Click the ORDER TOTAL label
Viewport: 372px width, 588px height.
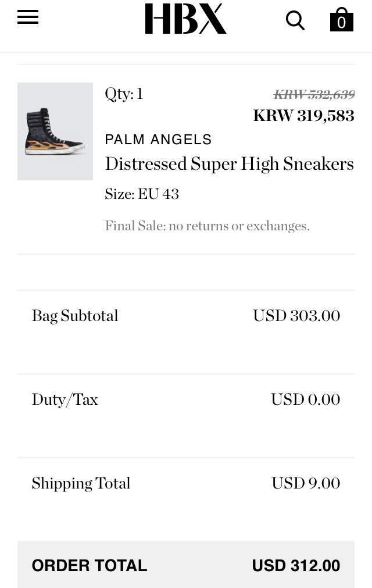click(x=89, y=565)
